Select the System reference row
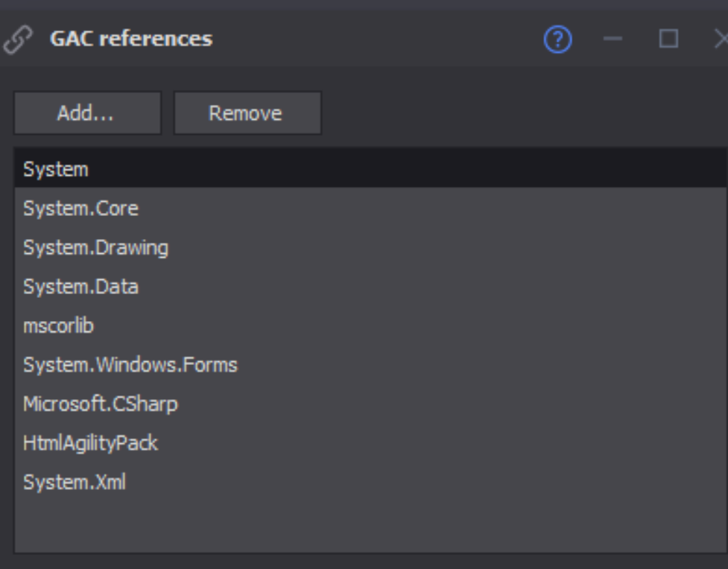Viewport: 728px width, 569px height. (370, 169)
